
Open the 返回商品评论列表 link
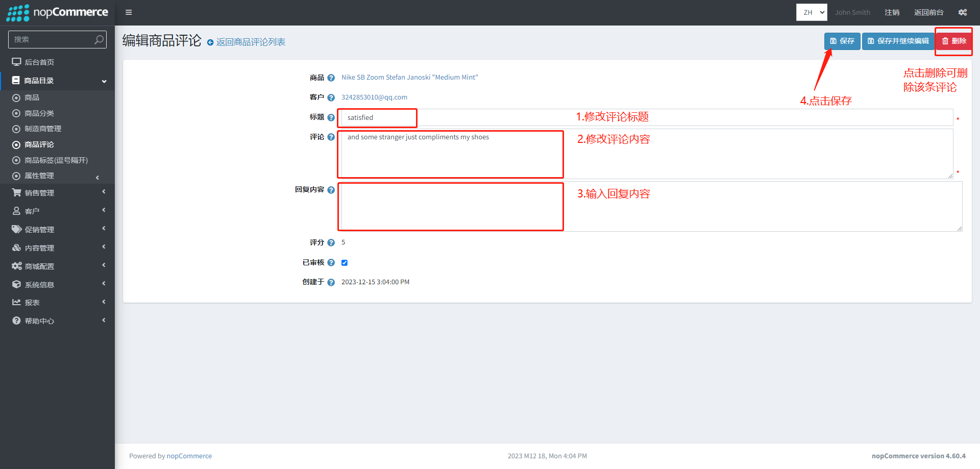[x=250, y=42]
